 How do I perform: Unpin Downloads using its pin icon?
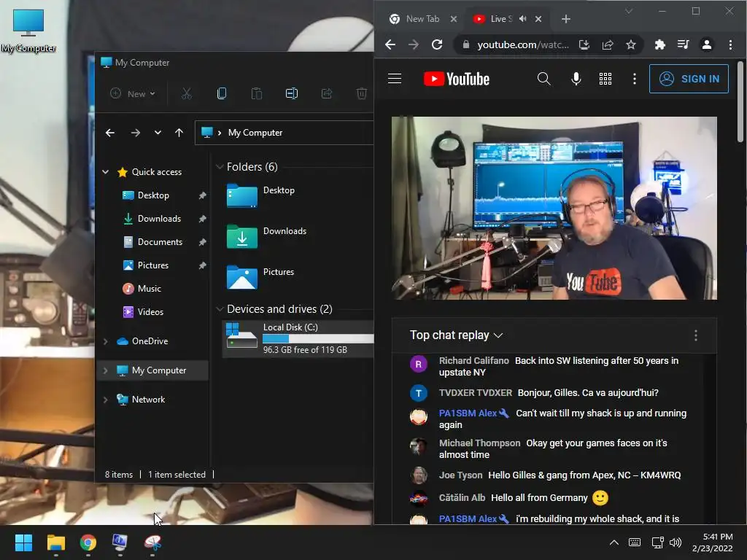point(203,219)
